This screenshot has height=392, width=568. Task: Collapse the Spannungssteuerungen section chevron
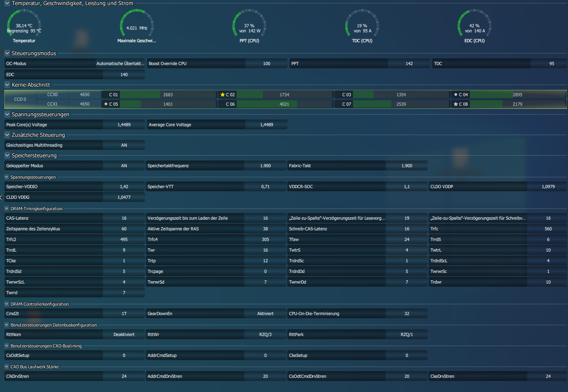(x=7, y=114)
